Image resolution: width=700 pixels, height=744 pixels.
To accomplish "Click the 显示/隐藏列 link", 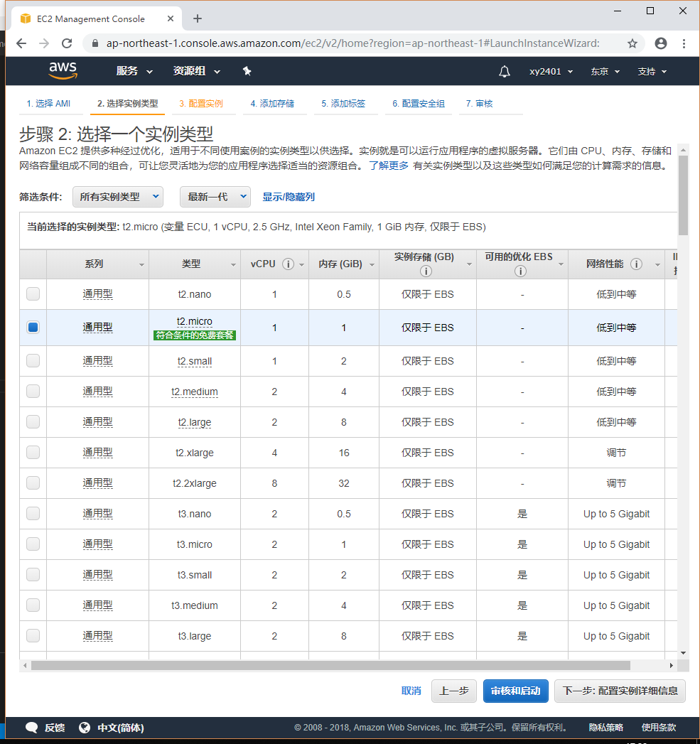I will coord(289,196).
